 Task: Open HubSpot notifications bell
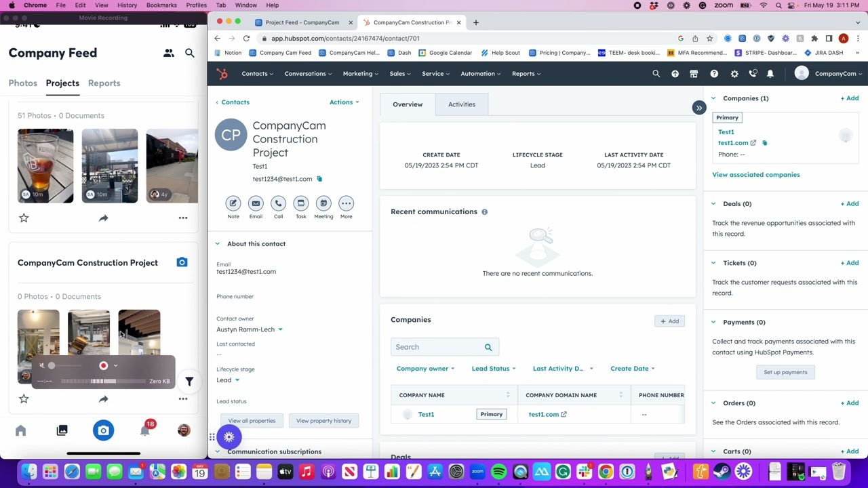(770, 74)
